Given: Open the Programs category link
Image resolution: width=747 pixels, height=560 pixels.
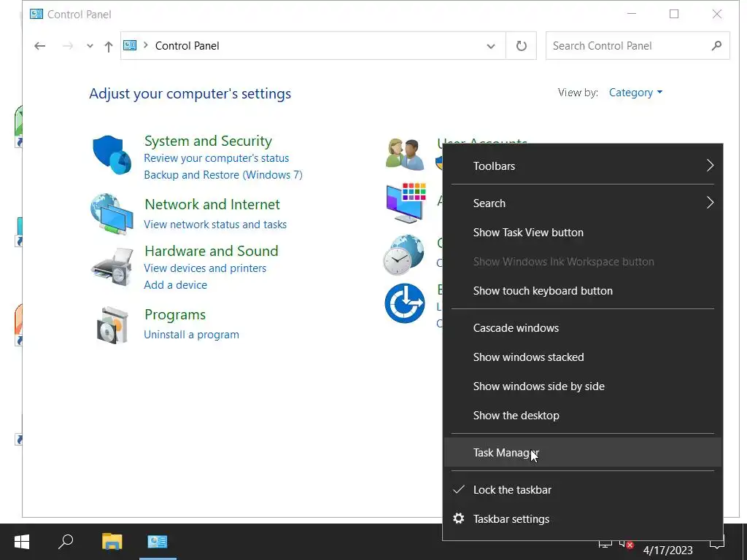Looking at the screenshot, I should coord(175,315).
